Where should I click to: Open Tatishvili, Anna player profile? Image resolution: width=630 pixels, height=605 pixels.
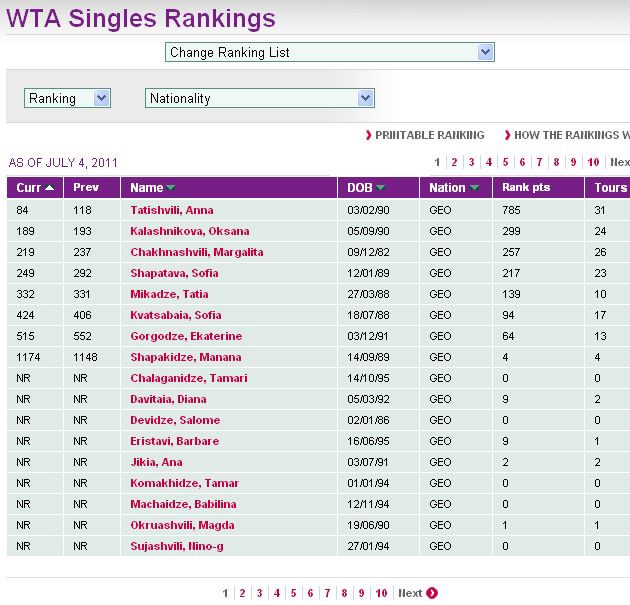[x=172, y=210]
